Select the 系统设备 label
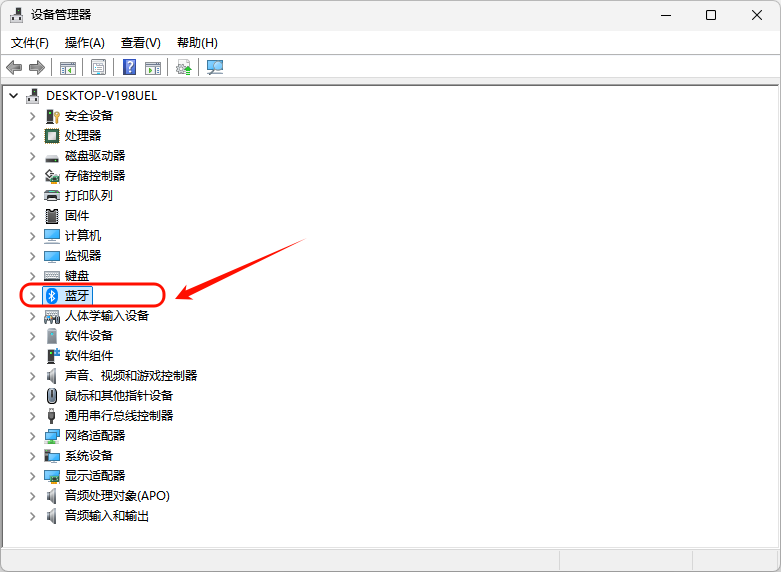This screenshot has width=781, height=572. [x=89, y=456]
